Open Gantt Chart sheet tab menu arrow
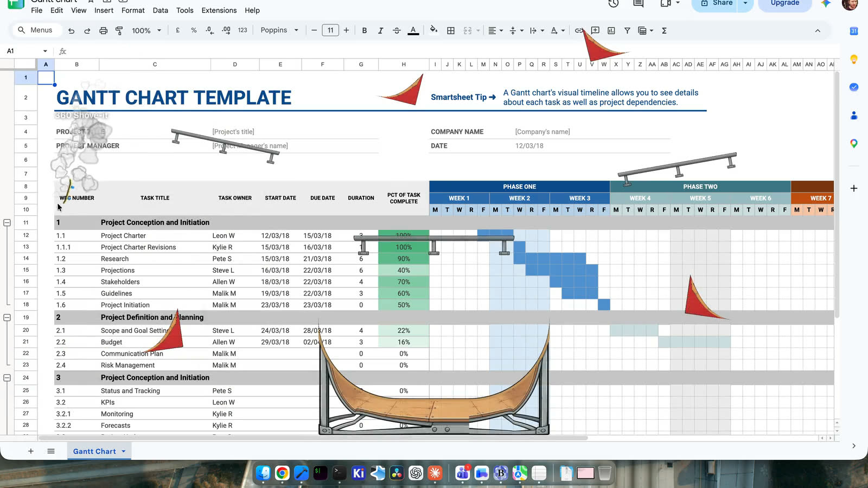Image resolution: width=868 pixels, height=488 pixels. (x=124, y=451)
